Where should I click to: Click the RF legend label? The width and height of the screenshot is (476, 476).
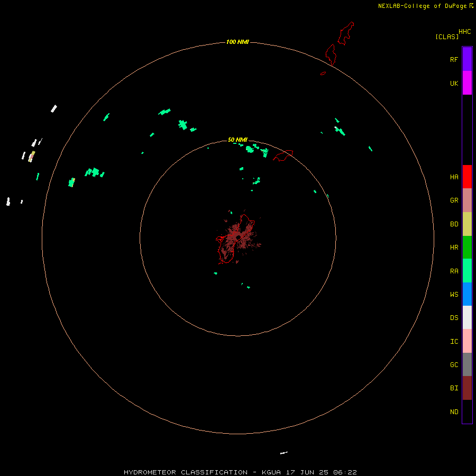[454, 59]
